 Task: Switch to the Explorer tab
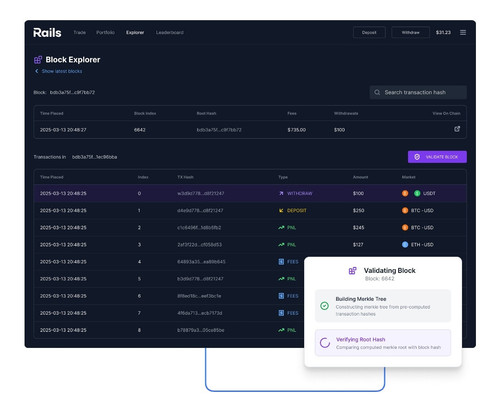[135, 32]
